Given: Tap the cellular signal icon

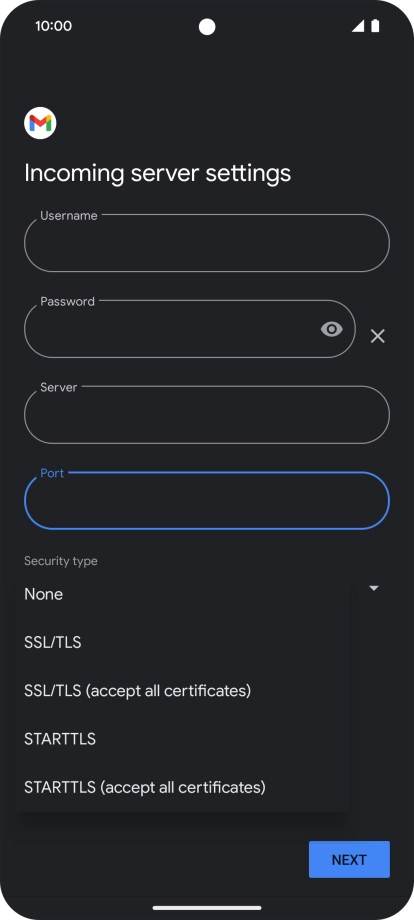Looking at the screenshot, I should click(x=358, y=26).
